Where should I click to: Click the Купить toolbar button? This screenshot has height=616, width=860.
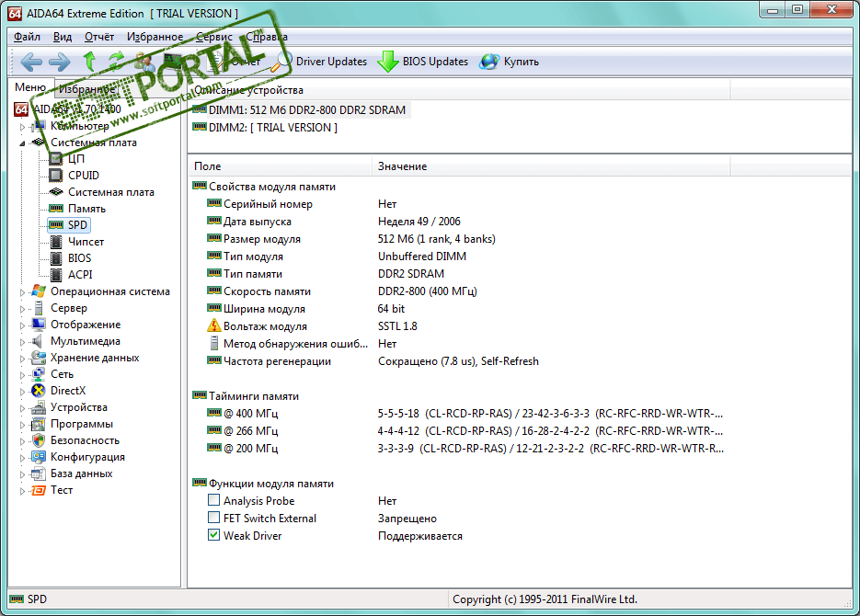pos(509,62)
